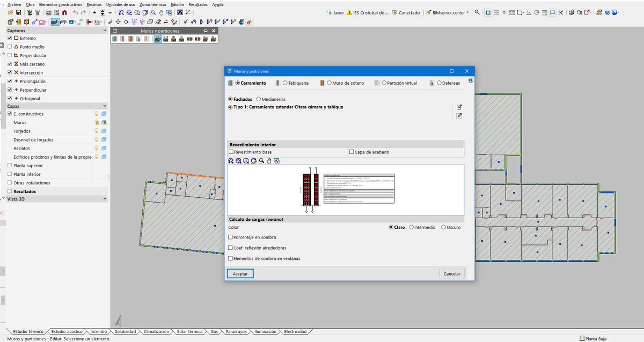644x342 pixels.
Task: Open the Elementos constructivos menu
Action: coord(61,4)
